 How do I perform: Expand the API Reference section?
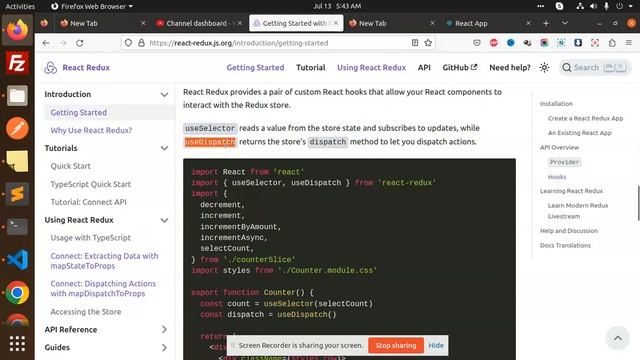[x=164, y=329]
